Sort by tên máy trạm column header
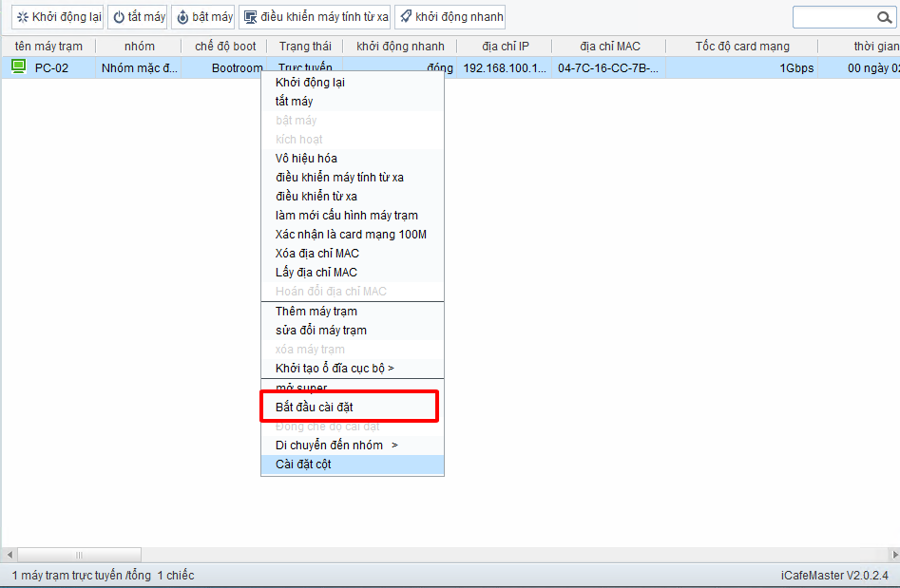 48,47
